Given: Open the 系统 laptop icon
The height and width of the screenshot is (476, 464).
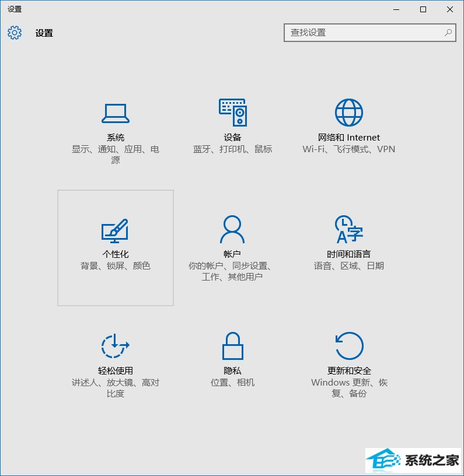Looking at the screenshot, I should (x=116, y=113).
